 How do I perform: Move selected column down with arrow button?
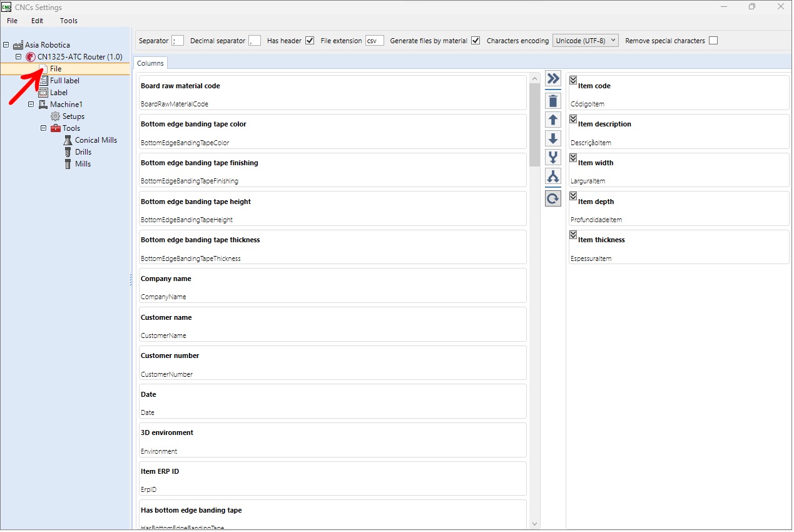point(553,138)
